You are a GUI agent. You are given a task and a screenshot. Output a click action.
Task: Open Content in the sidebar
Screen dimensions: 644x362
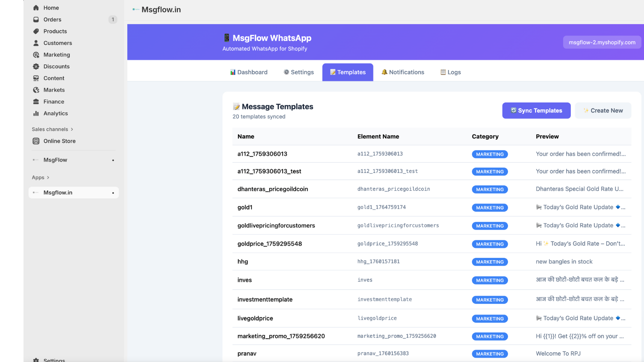click(54, 78)
